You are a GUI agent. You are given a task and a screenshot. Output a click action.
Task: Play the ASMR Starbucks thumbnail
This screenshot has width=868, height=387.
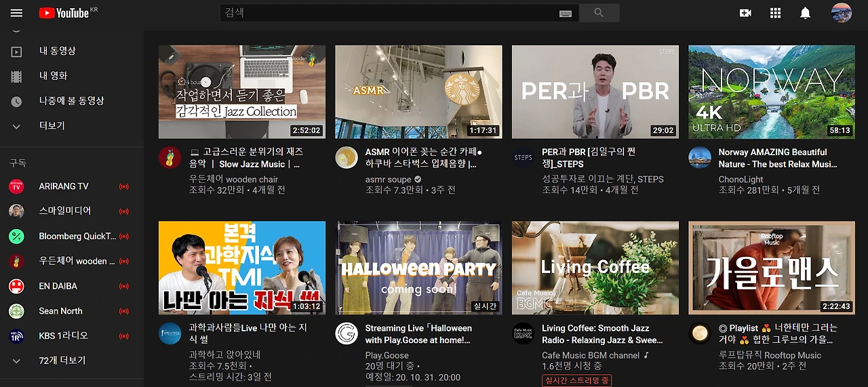[x=418, y=92]
